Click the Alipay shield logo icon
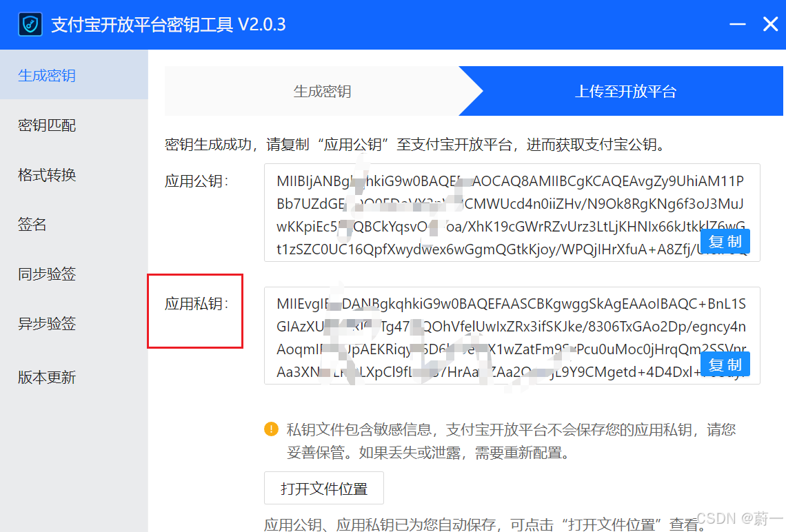 [x=30, y=24]
